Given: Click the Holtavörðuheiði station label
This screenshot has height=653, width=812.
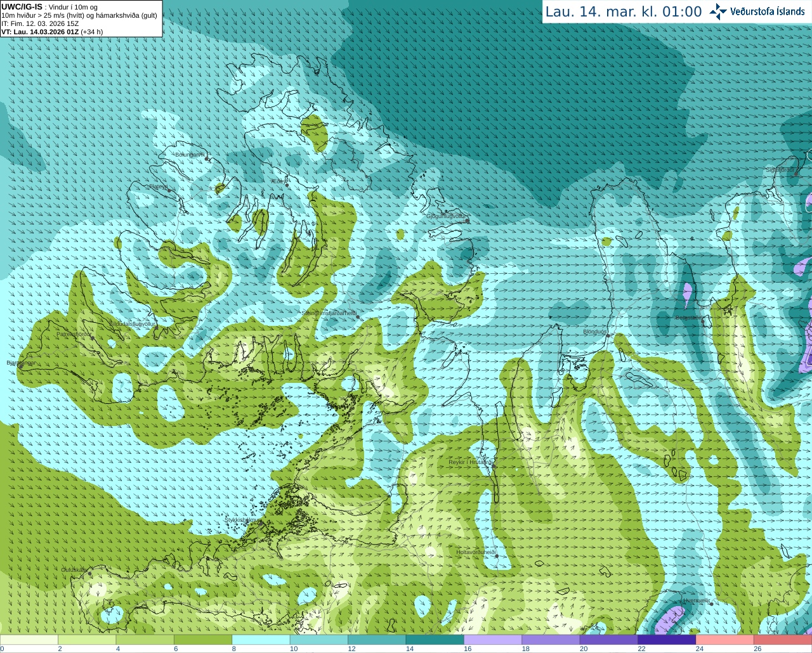Looking at the screenshot, I should 476,552.
